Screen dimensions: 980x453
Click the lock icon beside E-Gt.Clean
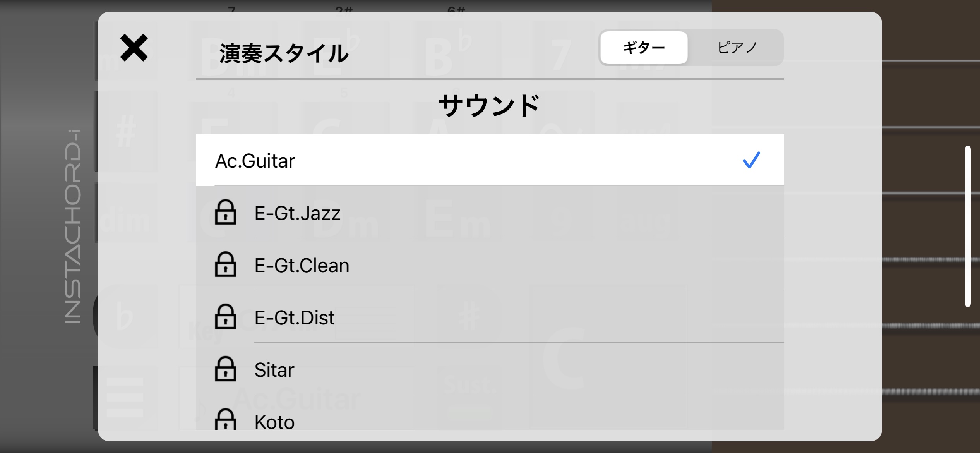click(x=225, y=264)
